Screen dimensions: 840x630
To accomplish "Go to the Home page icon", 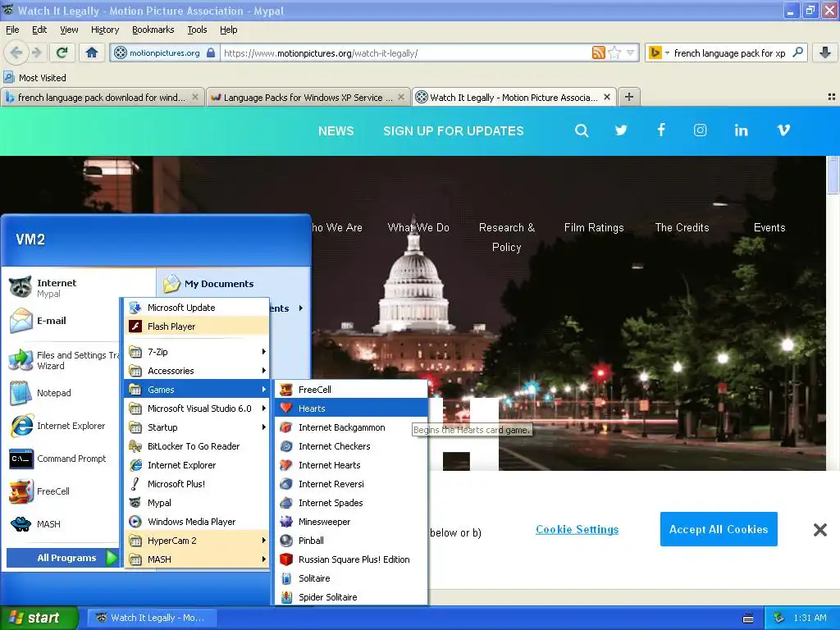I will tap(92, 52).
